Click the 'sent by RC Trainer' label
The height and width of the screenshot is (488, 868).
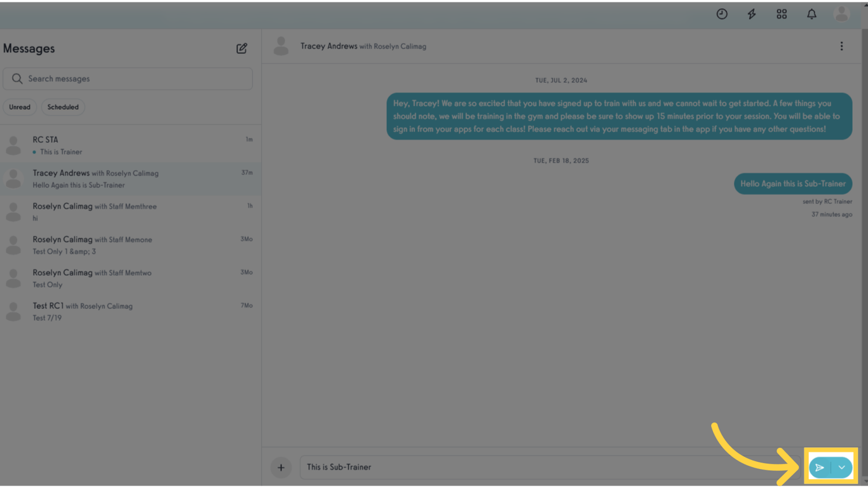pos(827,201)
